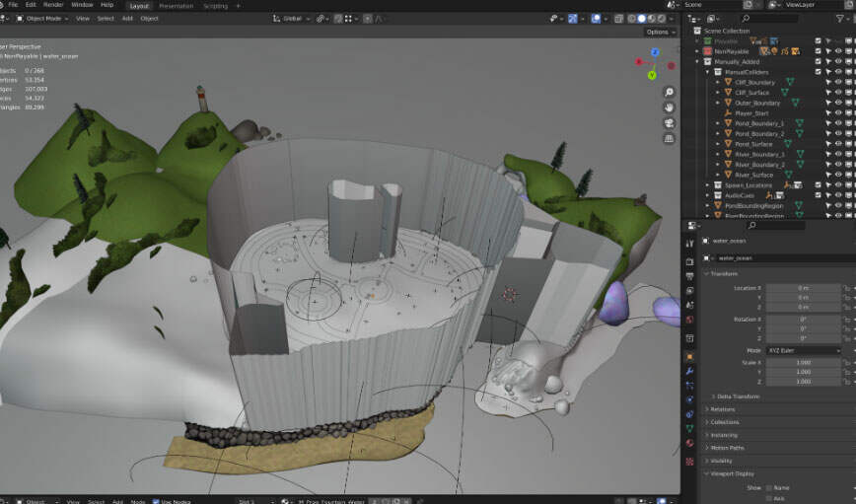
Task: Uncheck the ManualColliders collection checkbox
Action: point(818,72)
